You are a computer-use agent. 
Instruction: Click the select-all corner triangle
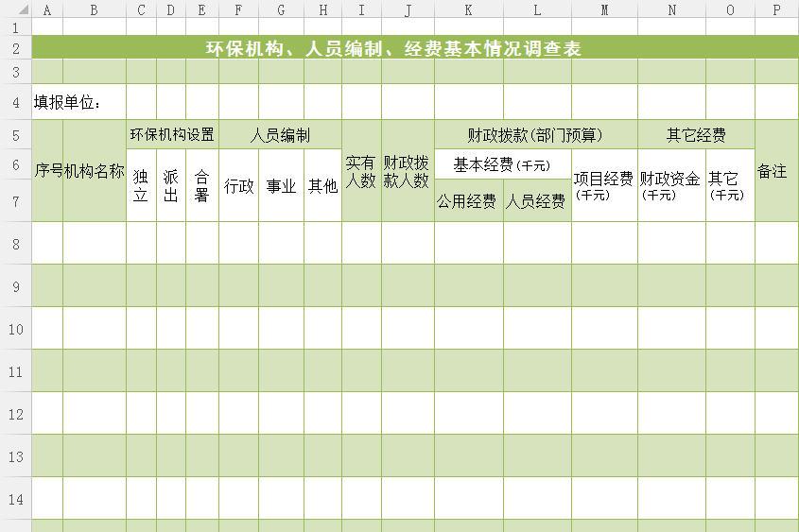(15, 9)
